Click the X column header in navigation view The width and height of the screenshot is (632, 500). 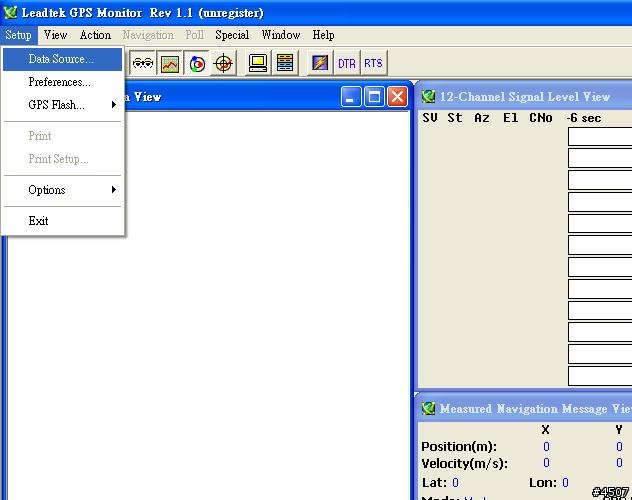545,430
